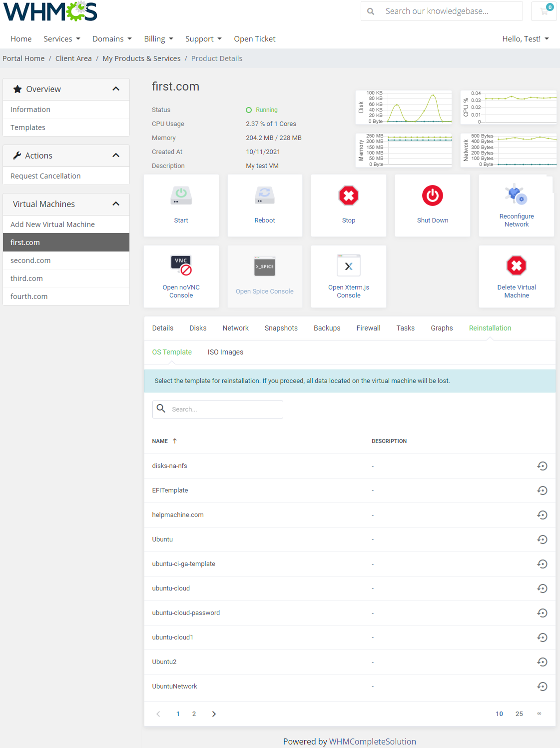Image resolution: width=560 pixels, height=748 pixels.
Task: Switch to the Network tab
Action: 236,328
